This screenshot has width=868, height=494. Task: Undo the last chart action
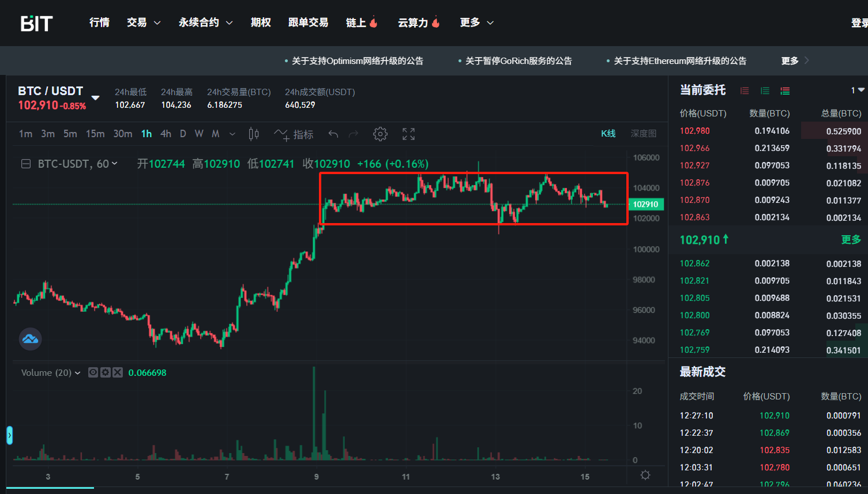coord(333,134)
